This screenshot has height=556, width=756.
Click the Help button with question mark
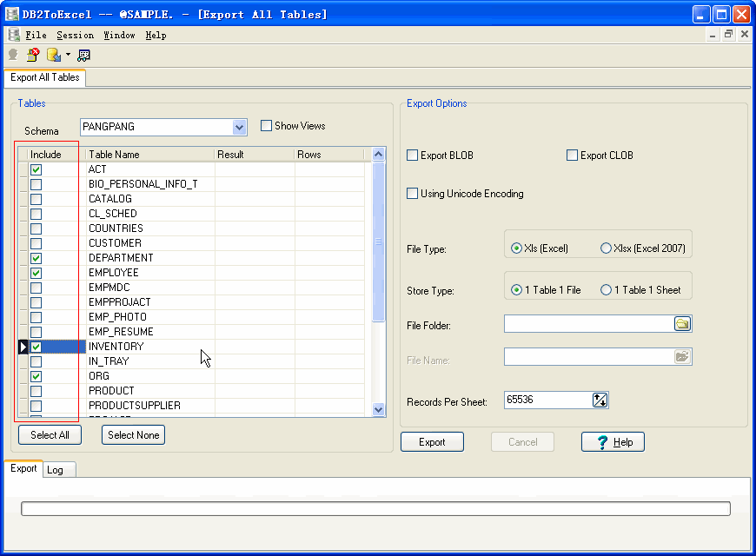pos(613,442)
